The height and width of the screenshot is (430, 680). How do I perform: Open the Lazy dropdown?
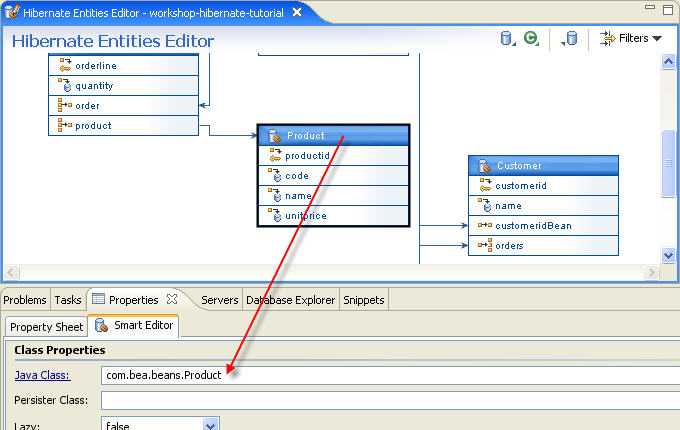(211, 425)
